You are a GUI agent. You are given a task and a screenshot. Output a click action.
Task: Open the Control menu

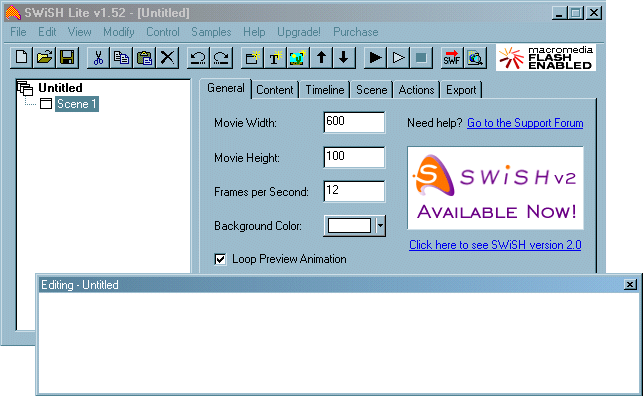(x=163, y=32)
